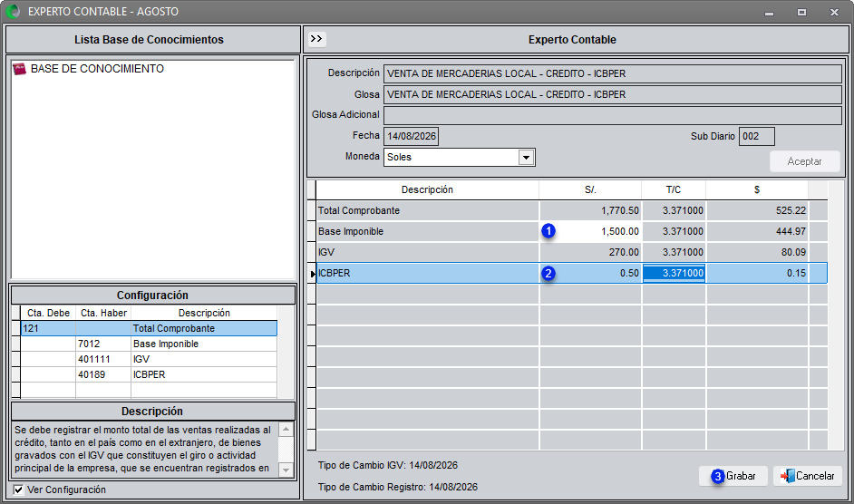Click the Sub Diario field 002
The image size is (854, 504).
pyautogui.click(x=756, y=136)
